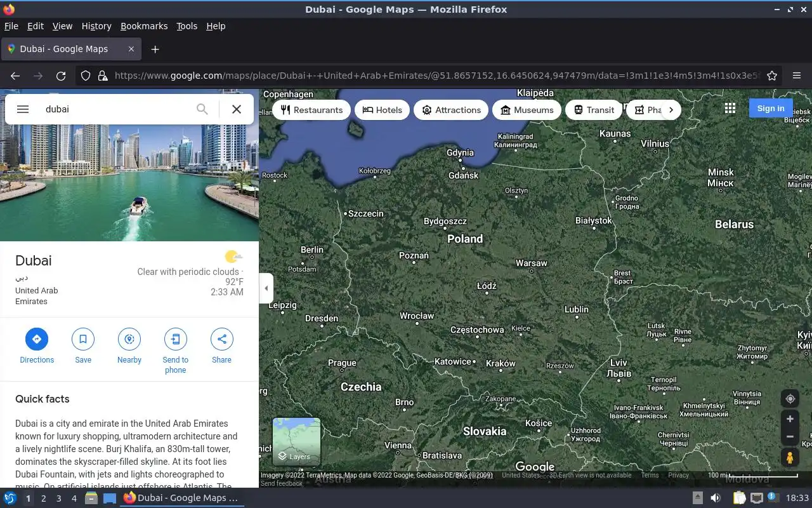Click the URL address bar
The image size is (812, 508).
click(438, 76)
